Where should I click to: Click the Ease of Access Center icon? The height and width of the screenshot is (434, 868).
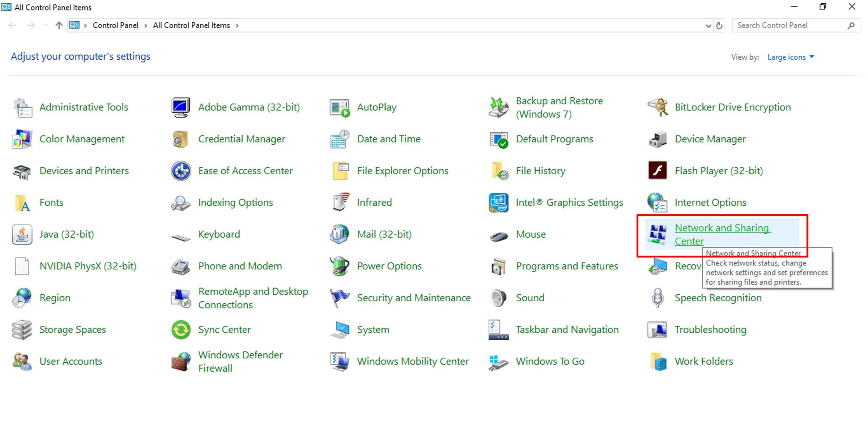[181, 171]
